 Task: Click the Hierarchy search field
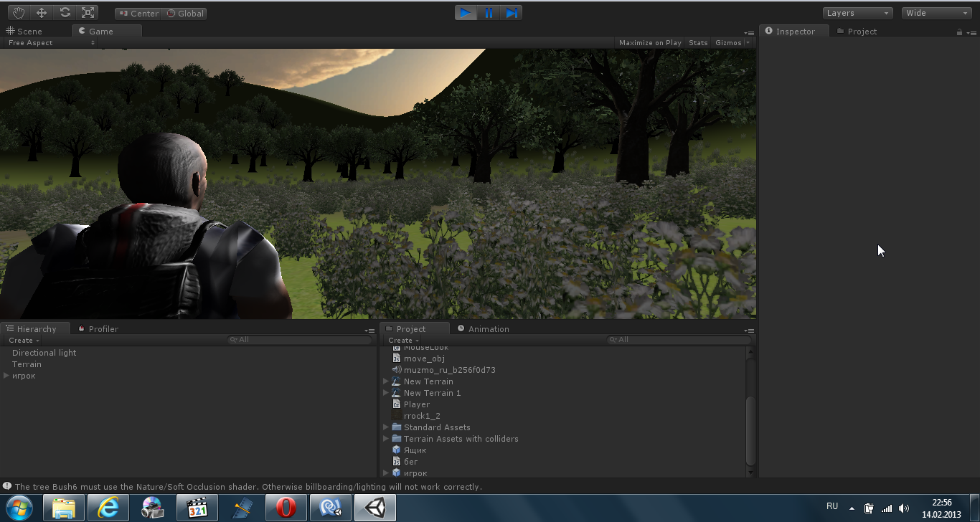coord(300,340)
